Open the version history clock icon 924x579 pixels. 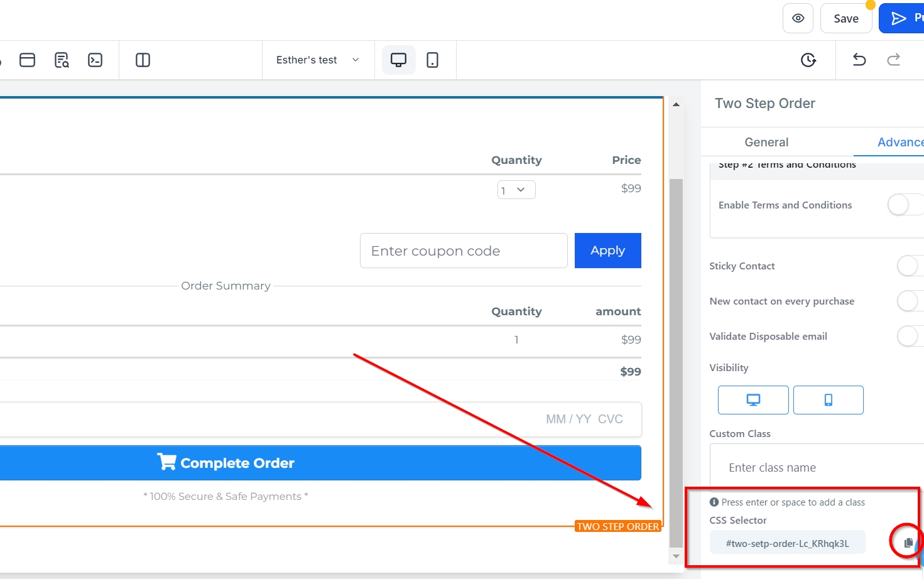(808, 60)
